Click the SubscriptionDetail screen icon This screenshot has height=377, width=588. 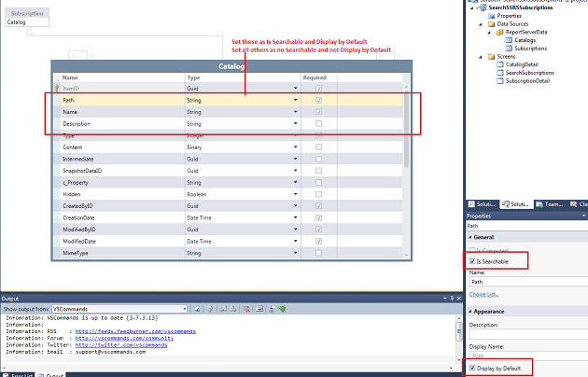point(500,81)
